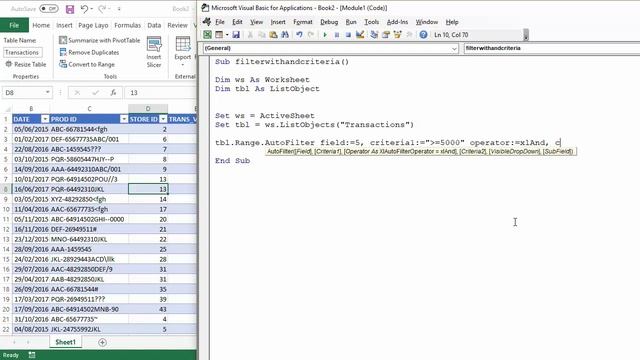Open the STORE ID column filter dropdown
This screenshot has height=360, width=640.
[x=163, y=119]
